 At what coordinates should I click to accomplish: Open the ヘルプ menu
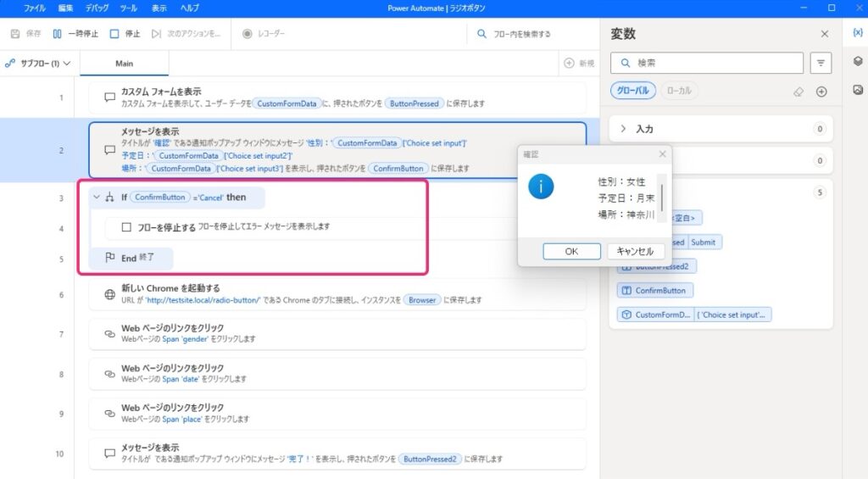tap(189, 8)
